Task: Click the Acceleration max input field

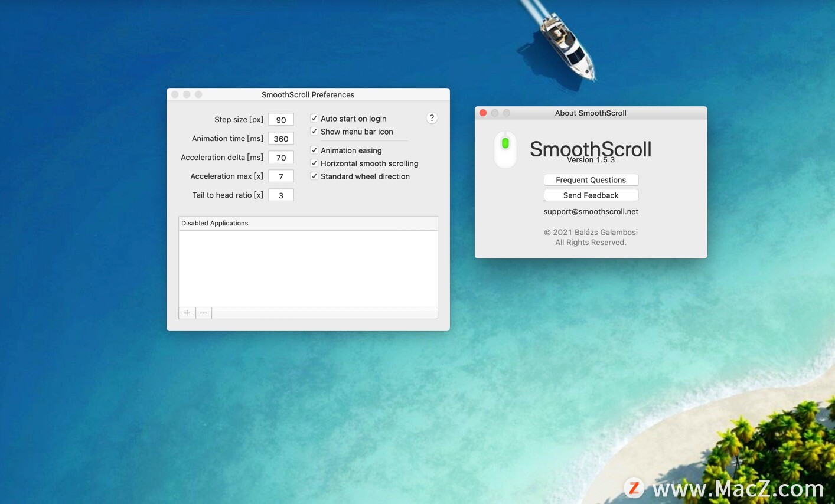Action: 281,176
